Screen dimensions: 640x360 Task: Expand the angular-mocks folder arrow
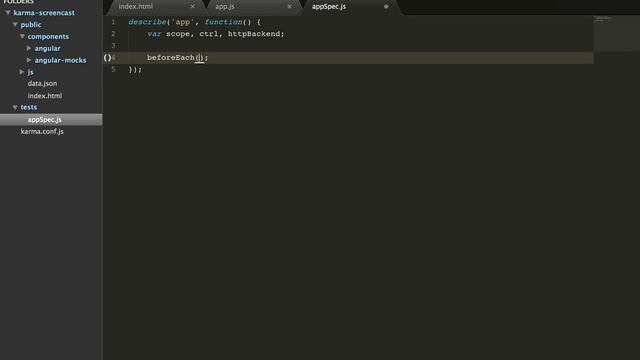[x=29, y=60]
